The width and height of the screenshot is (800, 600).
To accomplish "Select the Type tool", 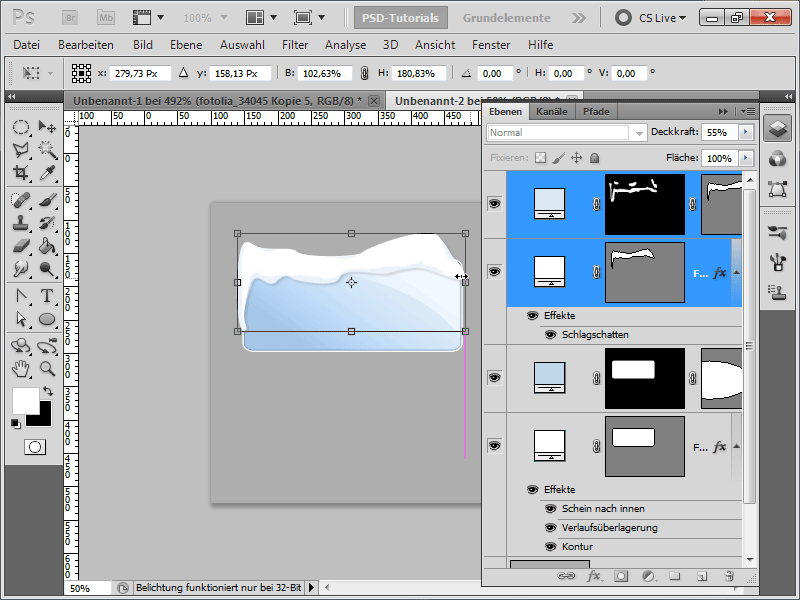I will click(47, 296).
